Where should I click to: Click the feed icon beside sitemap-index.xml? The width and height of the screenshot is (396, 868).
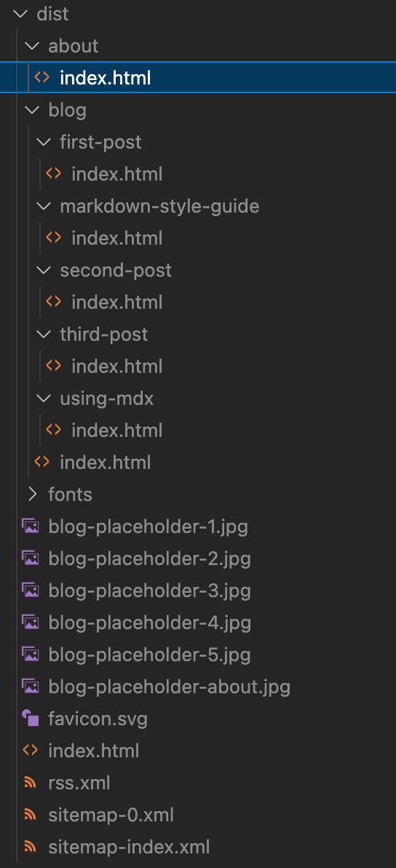pyautogui.click(x=30, y=847)
